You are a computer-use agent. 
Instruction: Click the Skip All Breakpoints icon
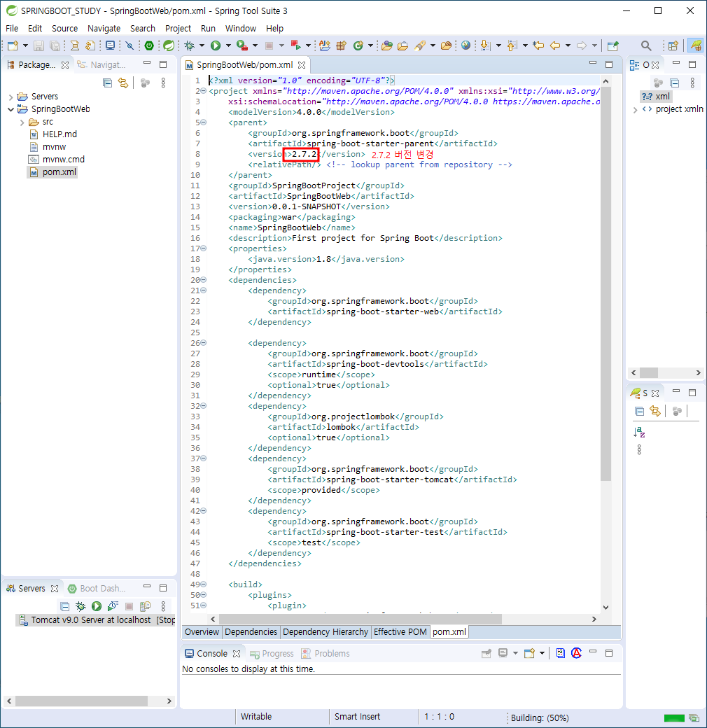point(129,45)
